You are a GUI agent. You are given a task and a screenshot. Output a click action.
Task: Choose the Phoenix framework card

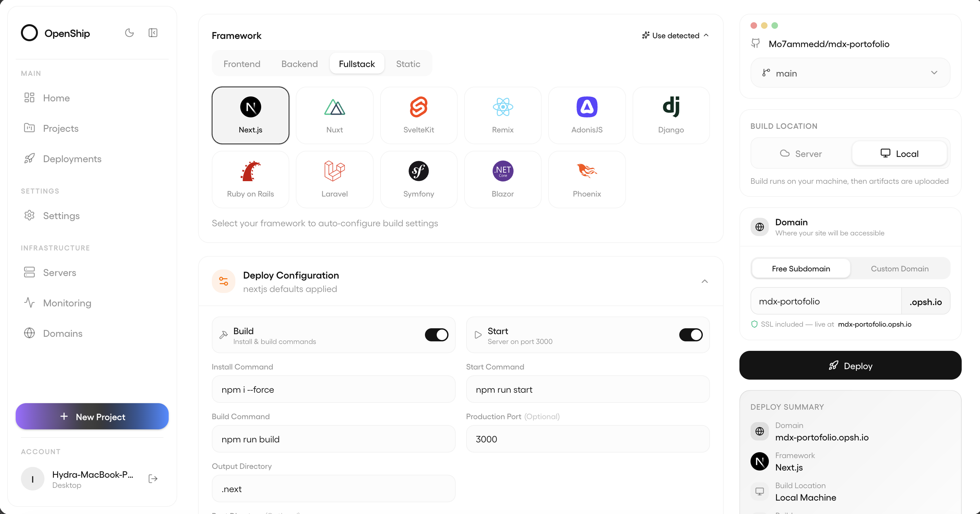point(587,180)
